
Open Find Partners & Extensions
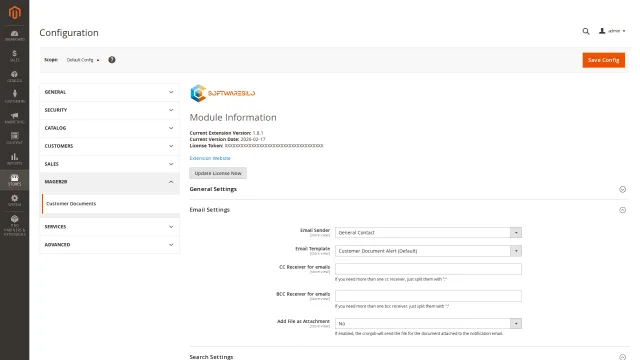click(x=14, y=226)
